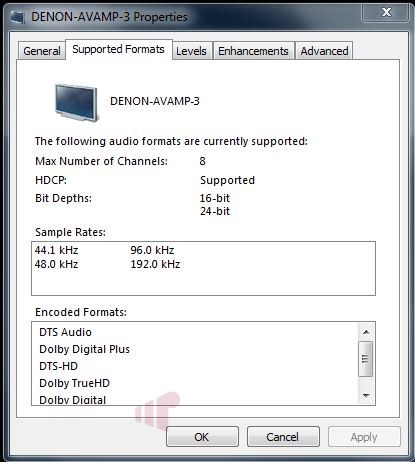
Task: Go to the Enhancements tab
Action: pos(253,51)
